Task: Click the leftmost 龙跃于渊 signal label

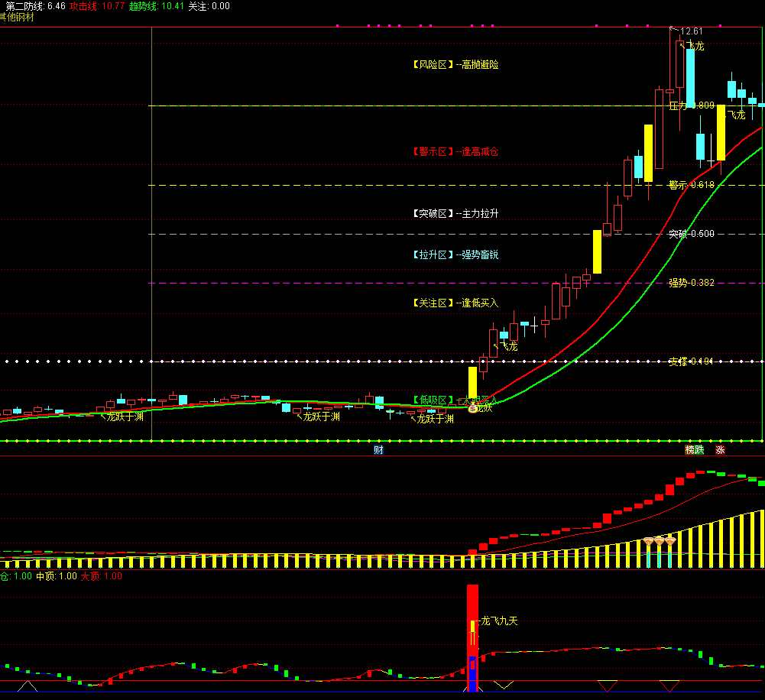Action: (124, 417)
